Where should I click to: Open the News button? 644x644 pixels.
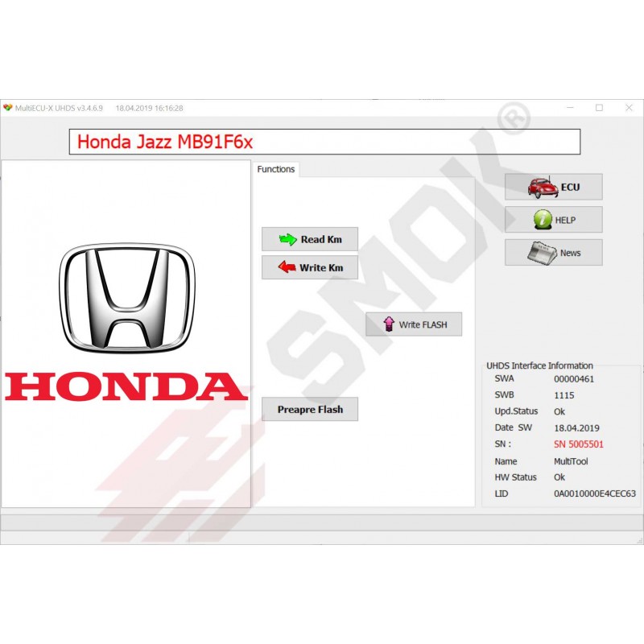tap(554, 253)
